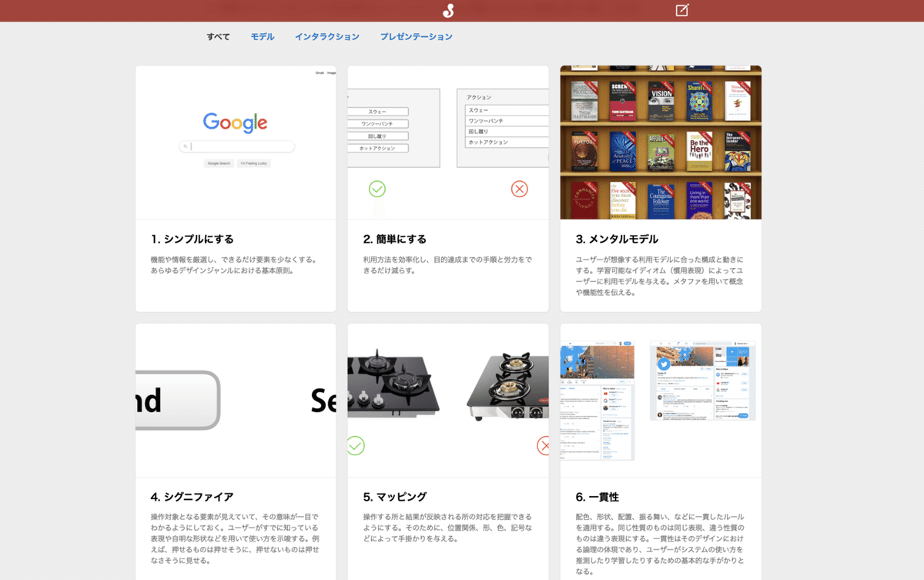924x580 pixels.
Task: Switch to the モデル tab
Action: click(x=263, y=36)
